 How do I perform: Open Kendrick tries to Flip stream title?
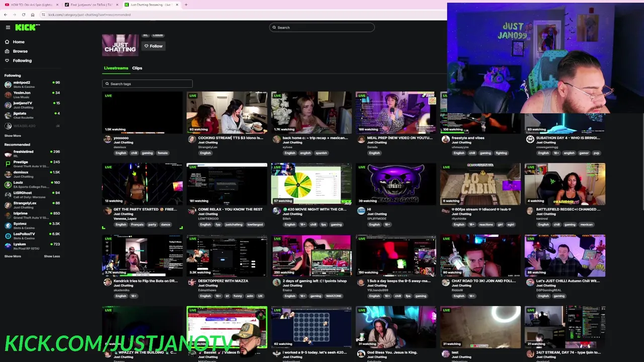[x=145, y=281]
